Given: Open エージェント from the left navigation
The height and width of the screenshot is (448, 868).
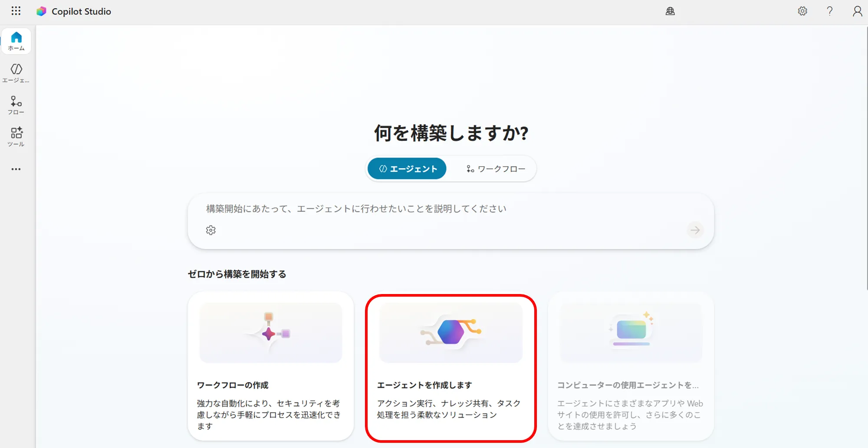Looking at the screenshot, I should pos(16,72).
